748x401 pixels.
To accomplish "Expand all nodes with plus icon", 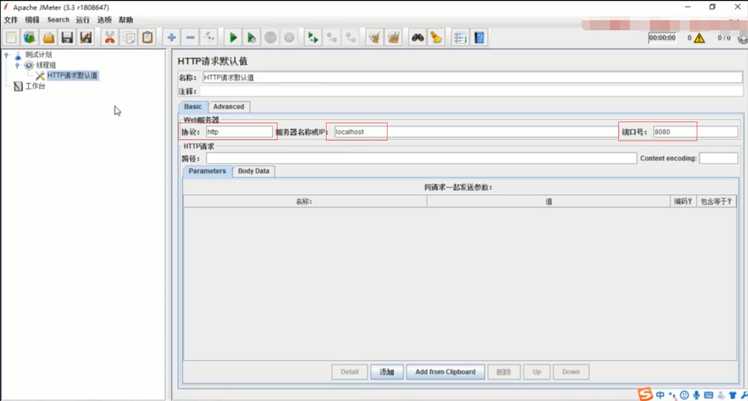I will click(x=172, y=37).
